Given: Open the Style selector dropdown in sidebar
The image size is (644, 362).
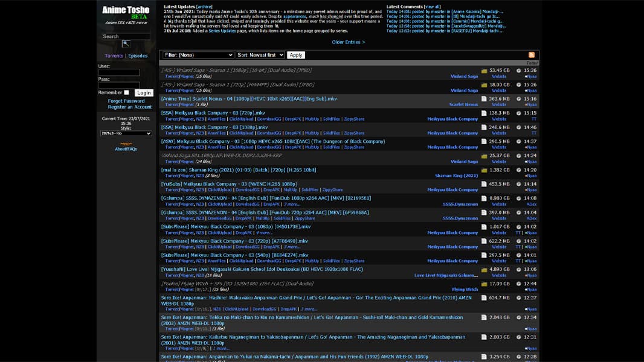Looking at the screenshot, I should 126,133.
